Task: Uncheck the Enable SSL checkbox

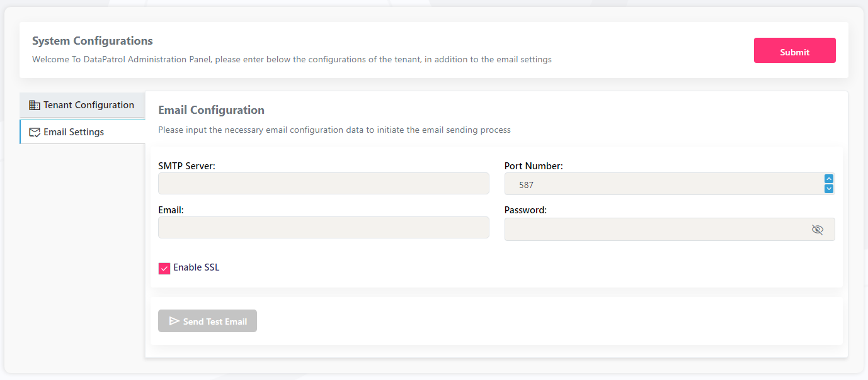Action: click(164, 269)
